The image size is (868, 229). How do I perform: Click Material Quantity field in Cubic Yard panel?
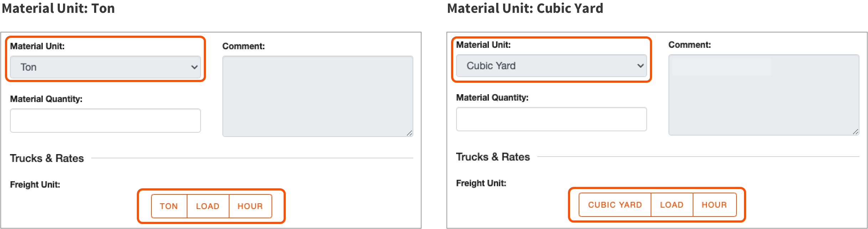coord(552,119)
